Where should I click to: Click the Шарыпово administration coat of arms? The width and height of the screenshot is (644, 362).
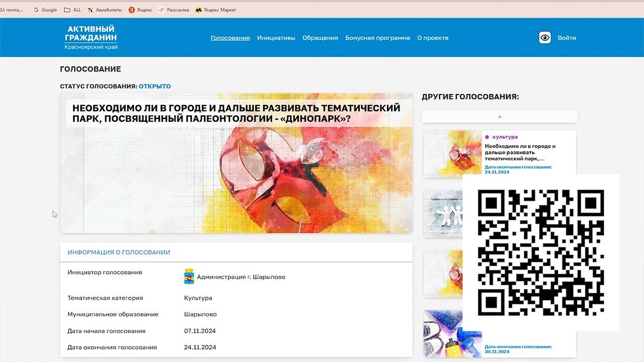point(189,277)
